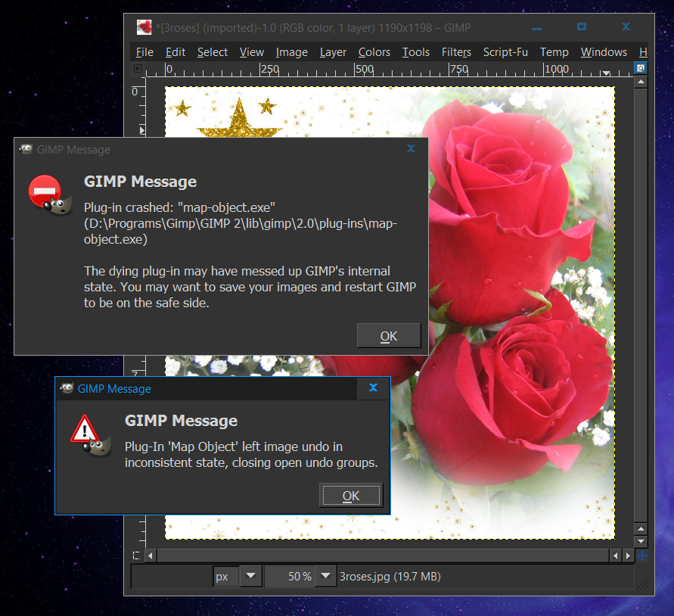Minimize the GIMP main window
Screen dimensions: 674x616
[x=536, y=29]
